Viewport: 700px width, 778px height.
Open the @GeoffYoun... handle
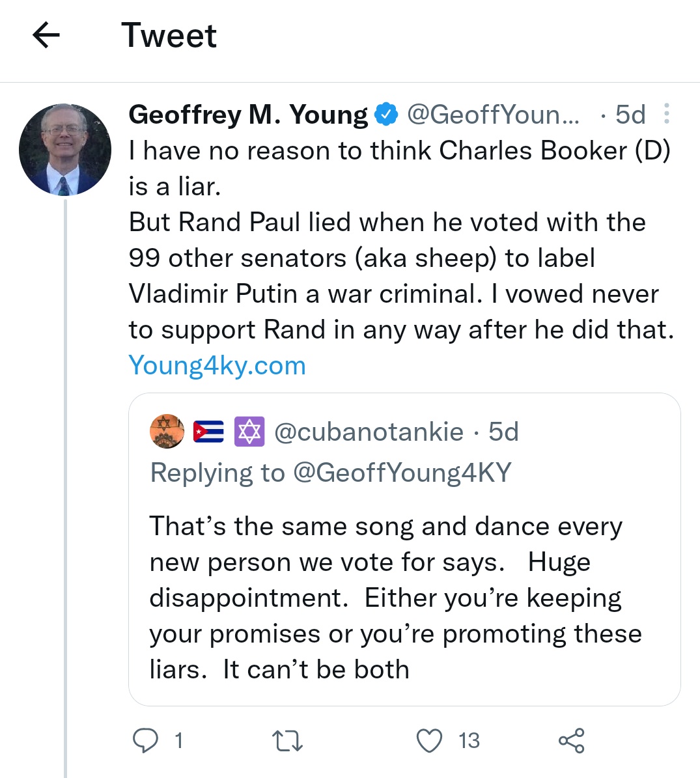click(493, 115)
